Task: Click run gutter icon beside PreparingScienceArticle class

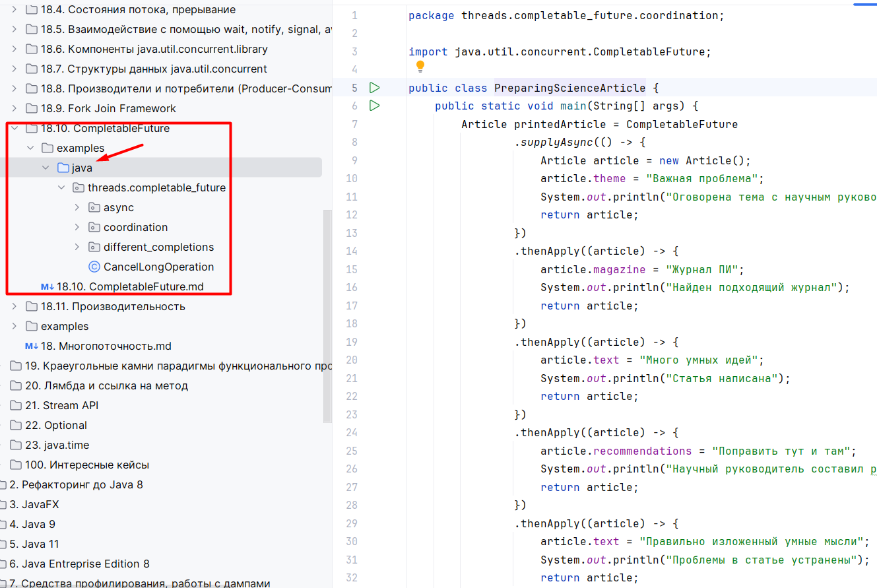Action: coord(375,88)
